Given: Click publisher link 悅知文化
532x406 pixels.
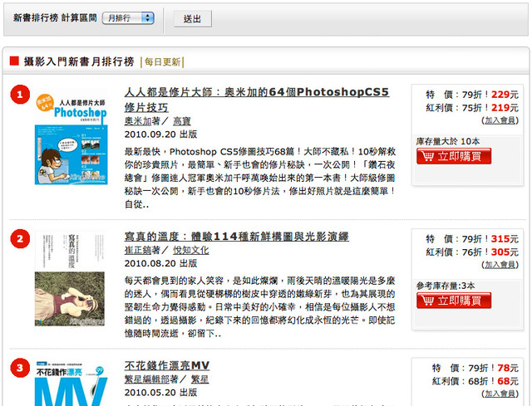Looking at the screenshot, I should point(191,250).
